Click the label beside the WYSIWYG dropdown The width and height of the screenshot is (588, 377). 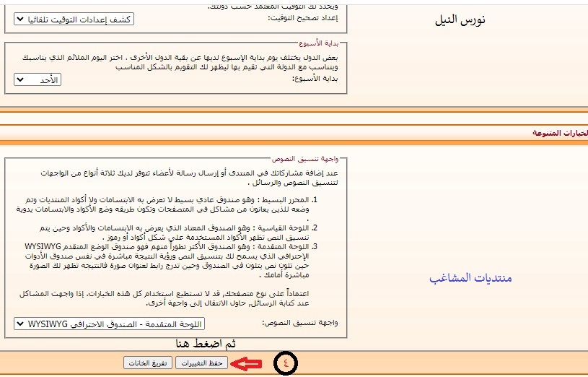[304, 324]
